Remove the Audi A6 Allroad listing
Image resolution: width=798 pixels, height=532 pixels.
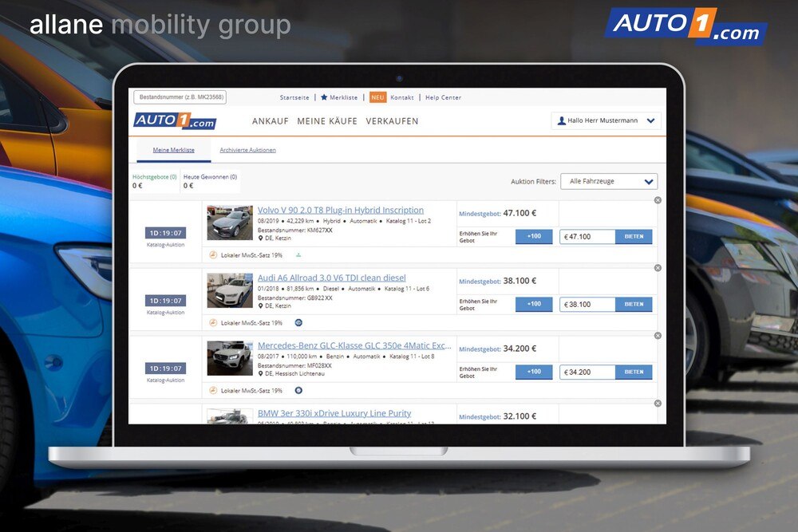658,268
